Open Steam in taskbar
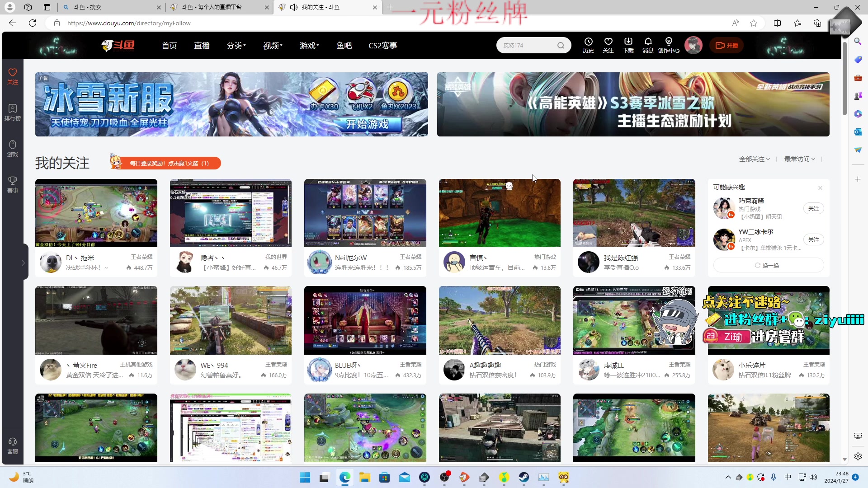868x488 pixels. coord(524,477)
